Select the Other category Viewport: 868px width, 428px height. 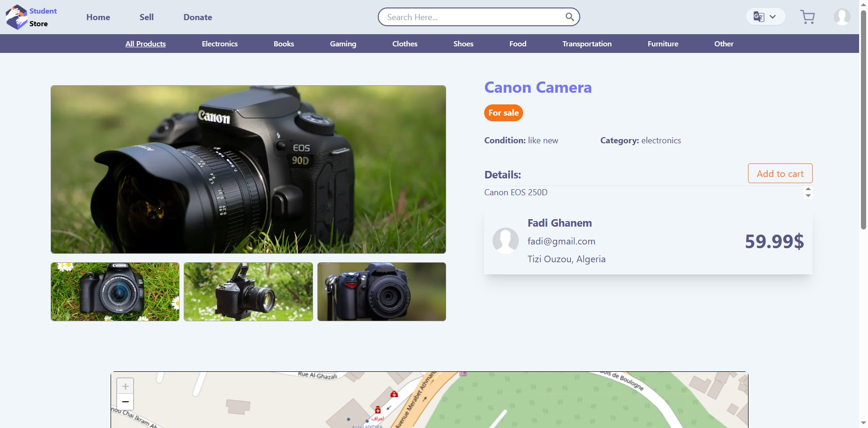point(724,44)
